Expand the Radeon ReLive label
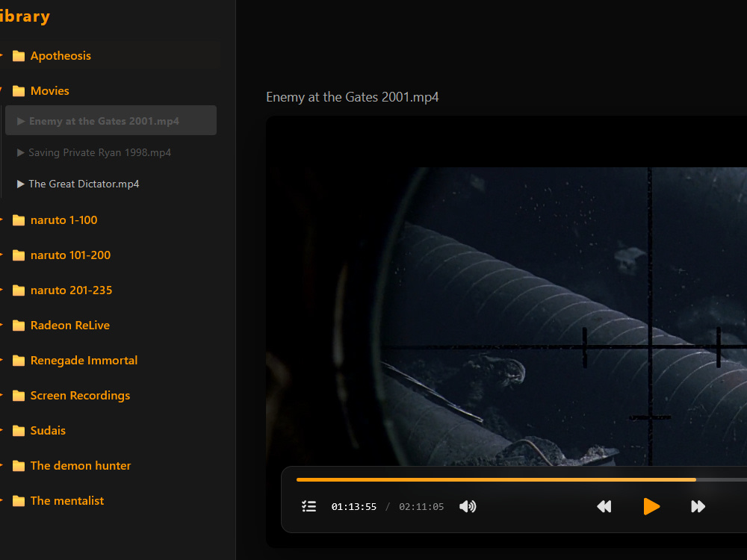The image size is (747, 560). click(x=70, y=326)
